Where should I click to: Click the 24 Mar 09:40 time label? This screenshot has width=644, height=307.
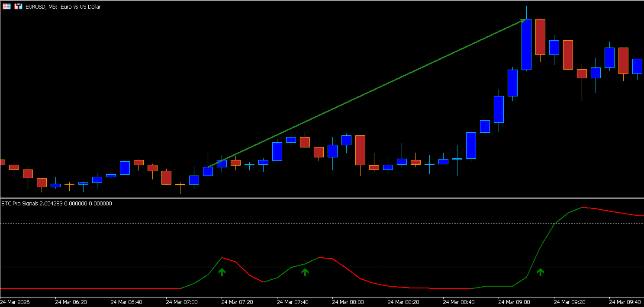pyautogui.click(x=625, y=302)
